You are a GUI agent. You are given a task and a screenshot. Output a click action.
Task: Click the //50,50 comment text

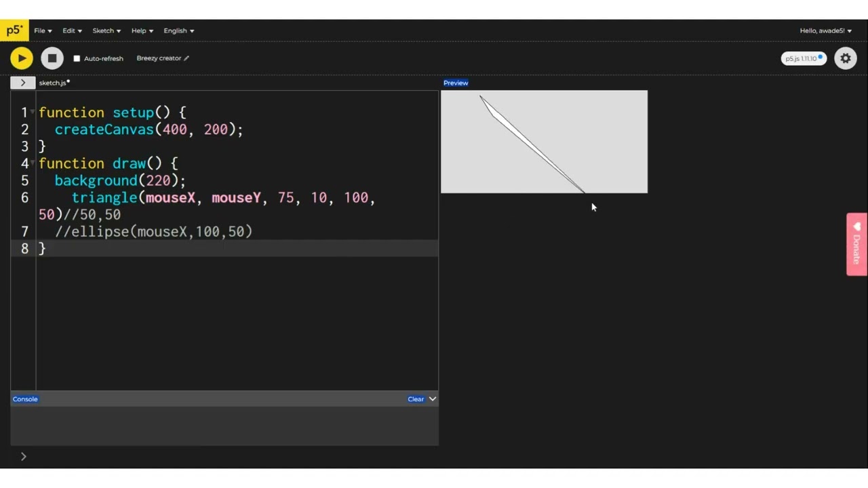pyautogui.click(x=92, y=214)
